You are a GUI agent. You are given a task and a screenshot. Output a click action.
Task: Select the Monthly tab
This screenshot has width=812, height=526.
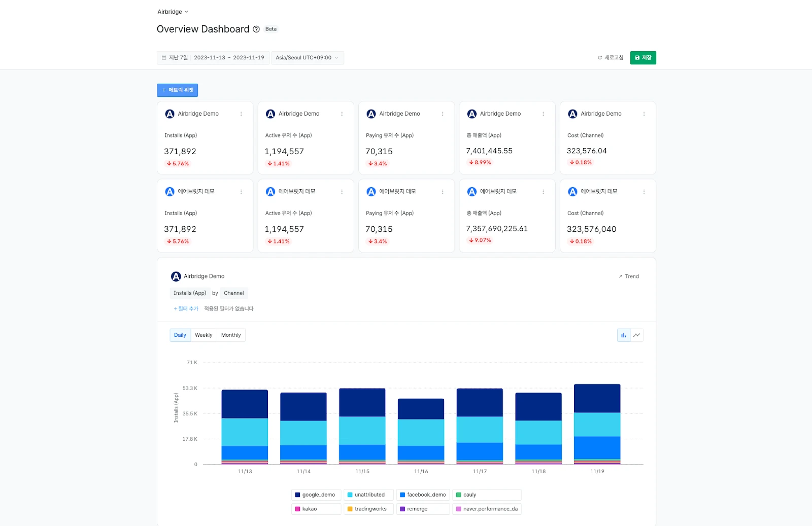[231, 335]
